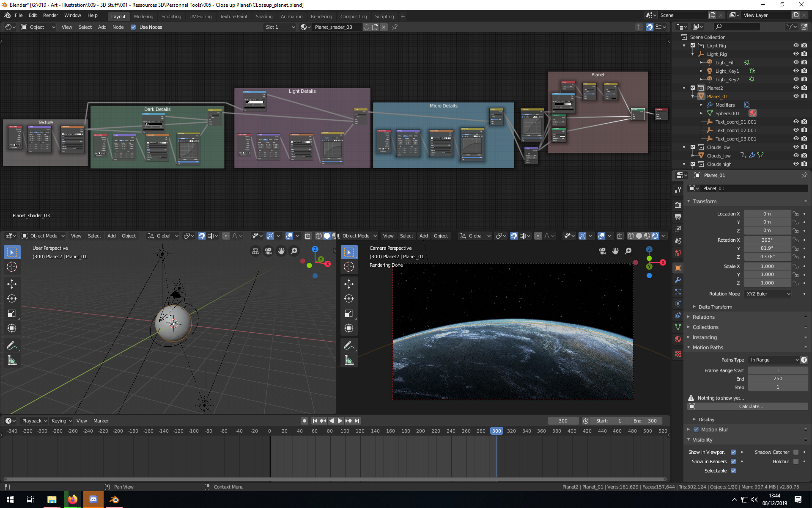Click the zoom icon in left viewport
Viewport: 812px width, 508px height.
point(294,251)
